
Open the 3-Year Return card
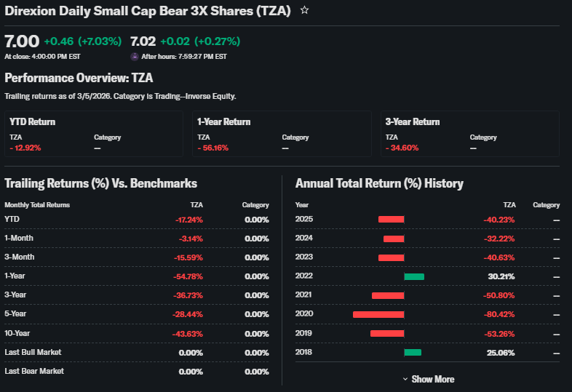point(469,134)
